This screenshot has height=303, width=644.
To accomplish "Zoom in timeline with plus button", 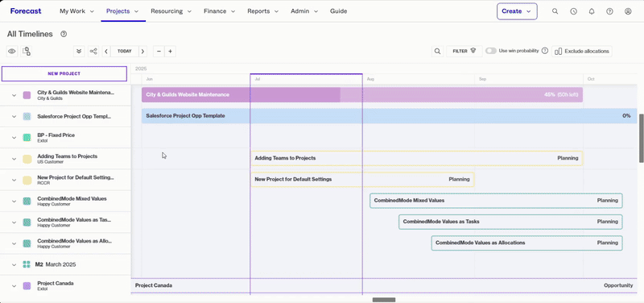I will pyautogui.click(x=170, y=52).
